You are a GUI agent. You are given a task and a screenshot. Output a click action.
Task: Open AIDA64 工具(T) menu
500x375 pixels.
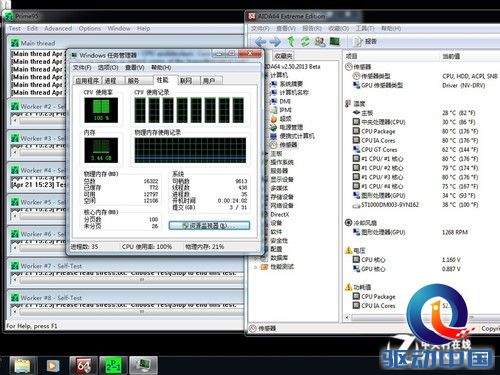pyautogui.click(x=365, y=29)
